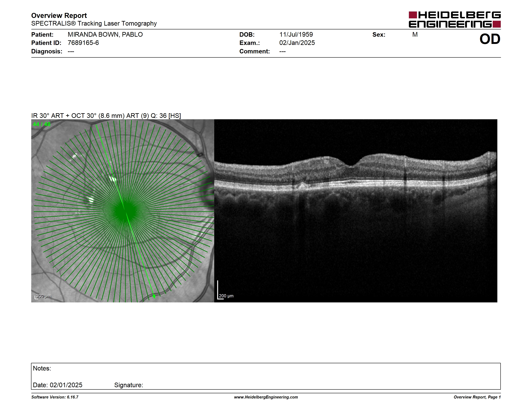The height and width of the screenshot is (411, 532).
Task: Click the exam date 02/Jan/2025
Action: coord(297,43)
